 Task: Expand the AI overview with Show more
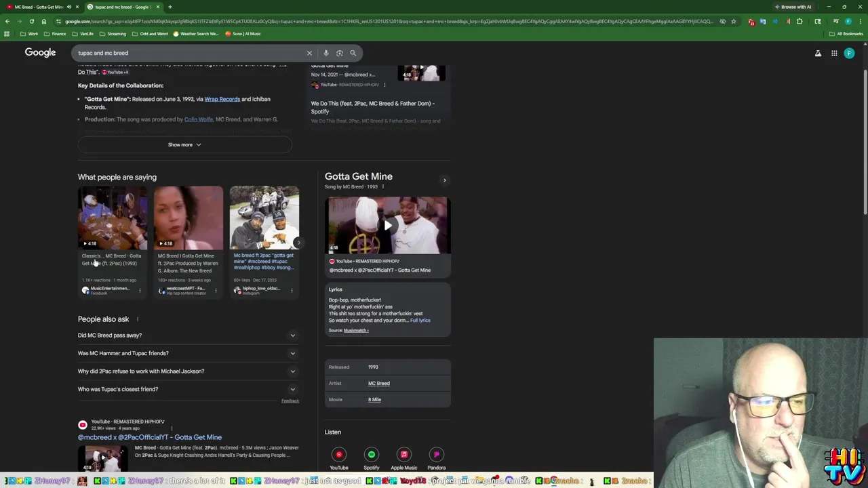(x=184, y=144)
